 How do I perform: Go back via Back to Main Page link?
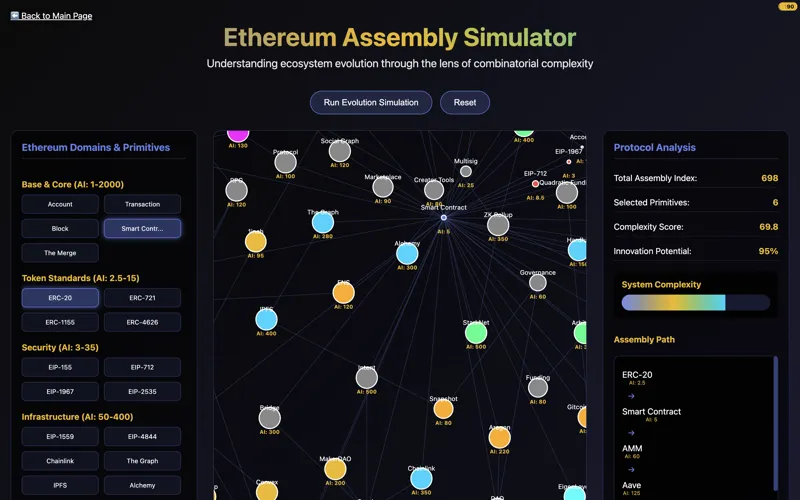click(x=52, y=16)
